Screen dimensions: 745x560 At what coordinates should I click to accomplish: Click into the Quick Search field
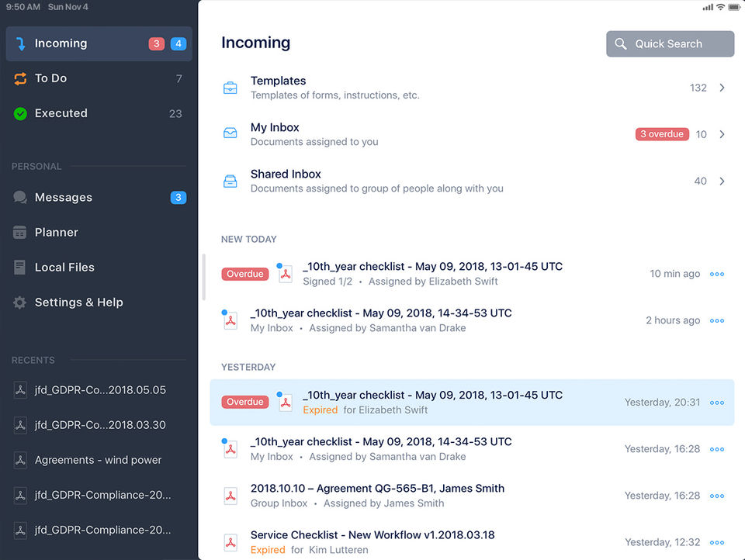[x=670, y=43]
